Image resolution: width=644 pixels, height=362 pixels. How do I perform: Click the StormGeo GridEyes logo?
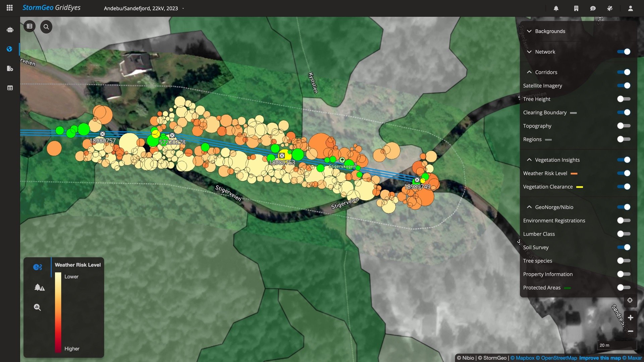51,8
